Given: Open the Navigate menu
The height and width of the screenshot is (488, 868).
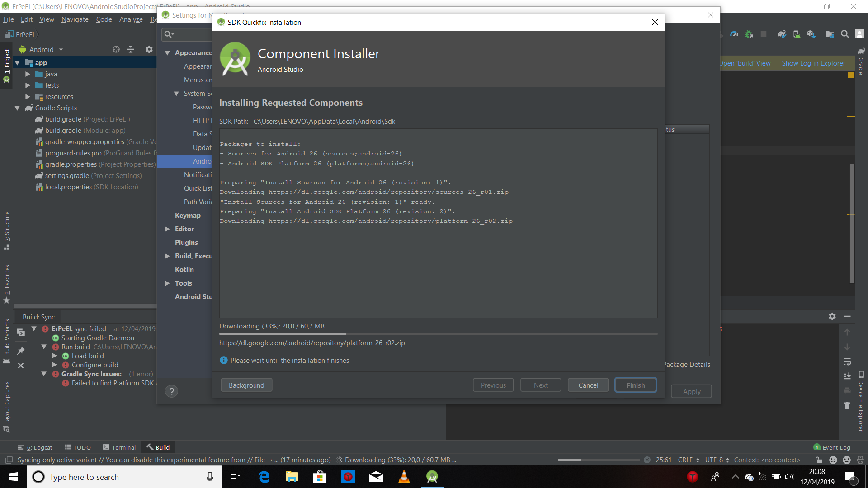Looking at the screenshot, I should [75, 19].
